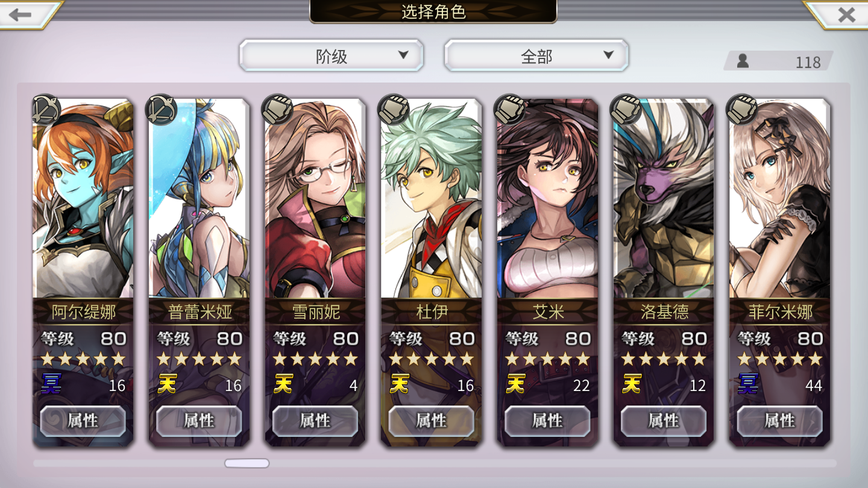
Task: Open the 阶级 sort dropdown
Action: point(332,56)
